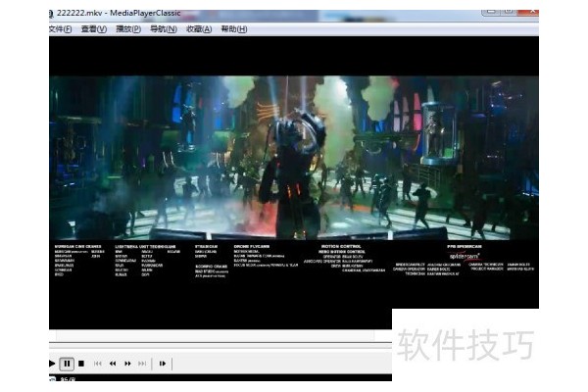Rewind the video with decrease speed button
The image size is (588, 392).
coord(113,364)
